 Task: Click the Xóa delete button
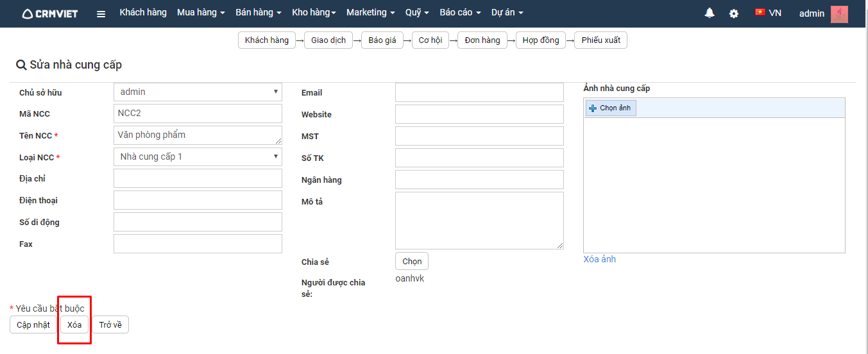[x=74, y=325]
